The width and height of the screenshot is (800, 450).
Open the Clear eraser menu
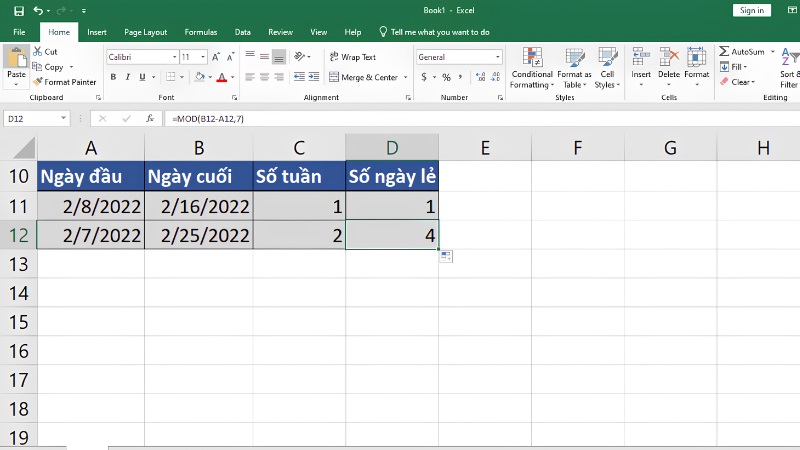click(x=737, y=82)
